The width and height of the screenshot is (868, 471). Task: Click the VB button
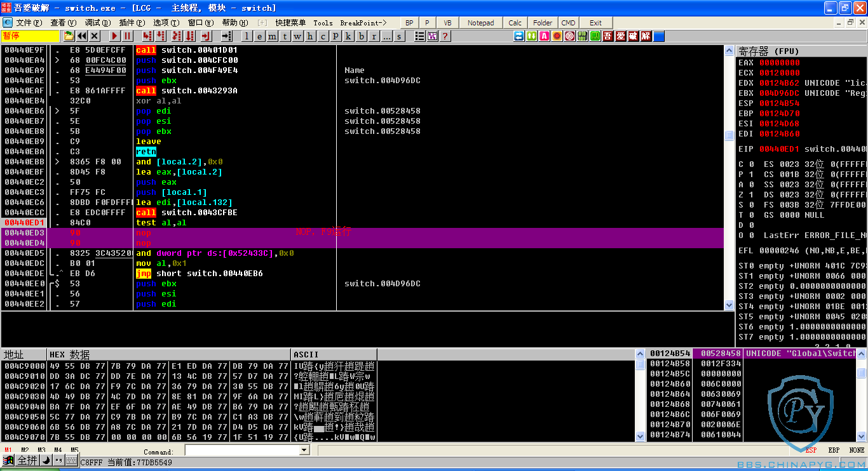point(447,23)
